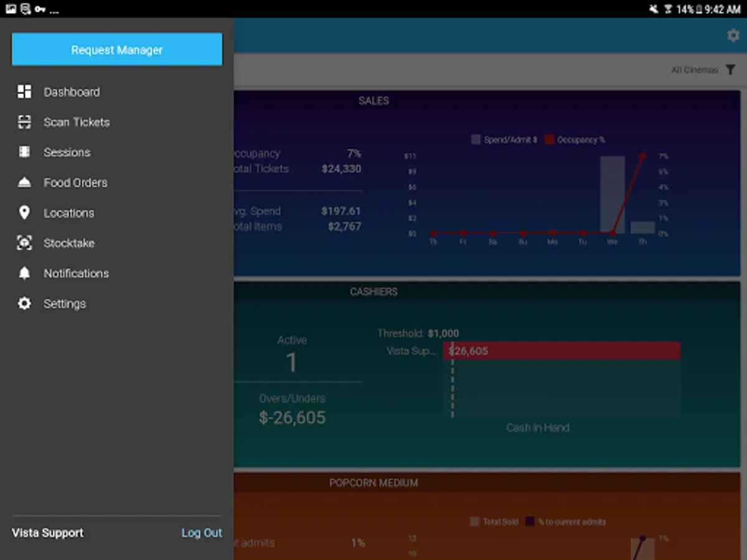Click the $197.61 average spend value
747x560 pixels.
(341, 211)
